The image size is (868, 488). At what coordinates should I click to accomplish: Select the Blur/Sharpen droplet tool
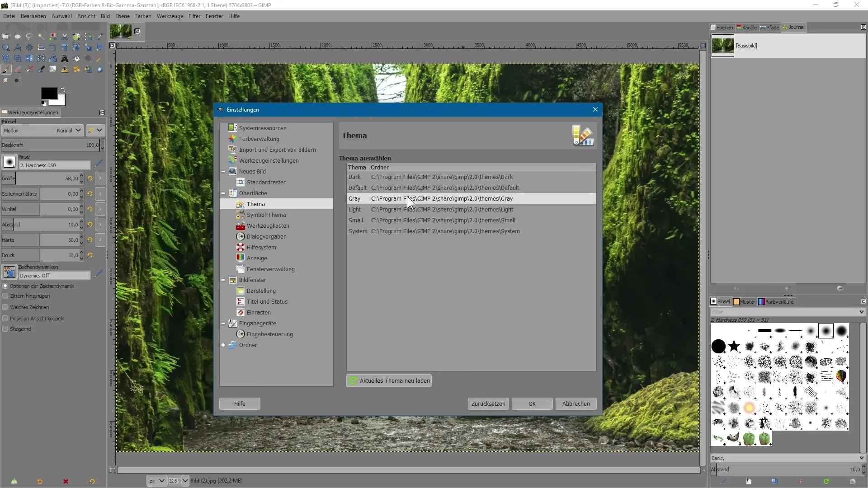100,69
